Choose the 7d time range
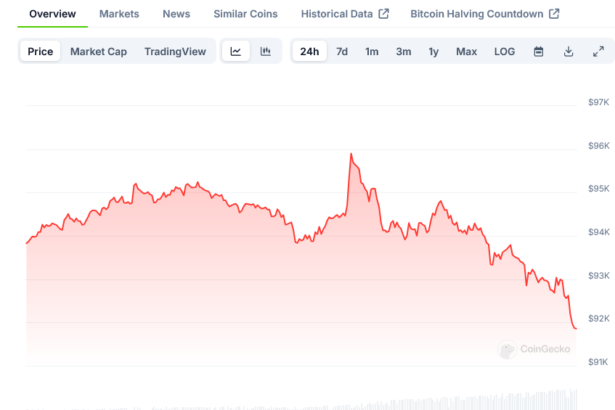Image resolution: width=615 pixels, height=410 pixels. [342, 51]
